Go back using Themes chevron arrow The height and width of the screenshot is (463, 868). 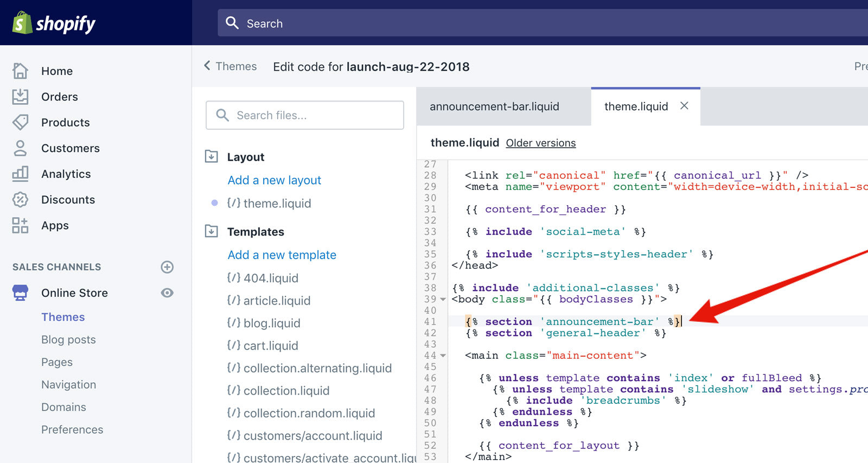[x=207, y=66]
